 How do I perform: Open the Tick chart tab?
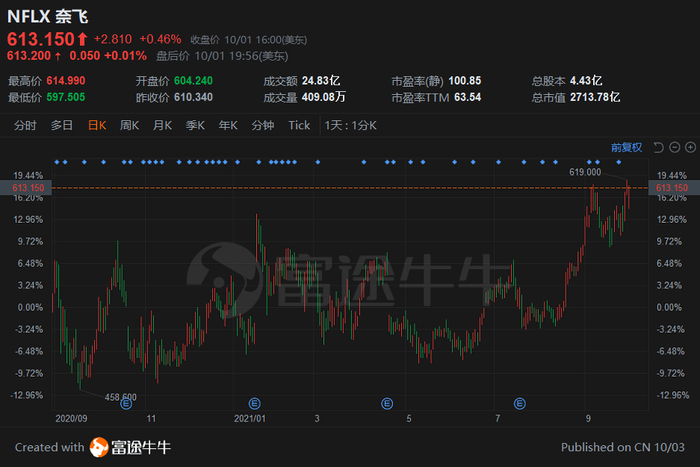(299, 125)
